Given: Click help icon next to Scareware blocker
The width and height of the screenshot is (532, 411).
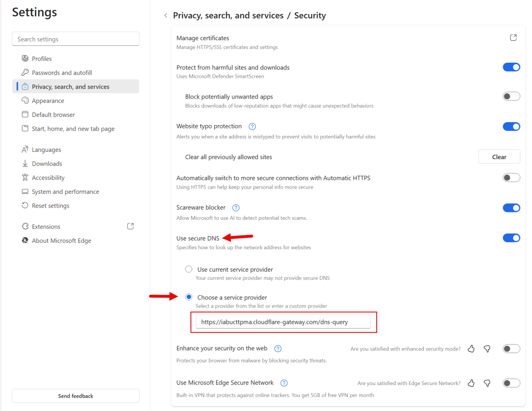Looking at the screenshot, I should (236, 208).
